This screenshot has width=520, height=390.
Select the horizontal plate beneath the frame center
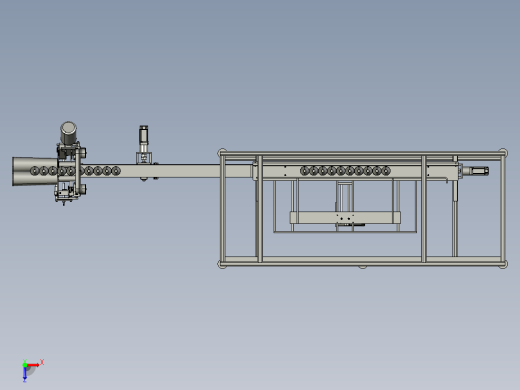[345, 218]
